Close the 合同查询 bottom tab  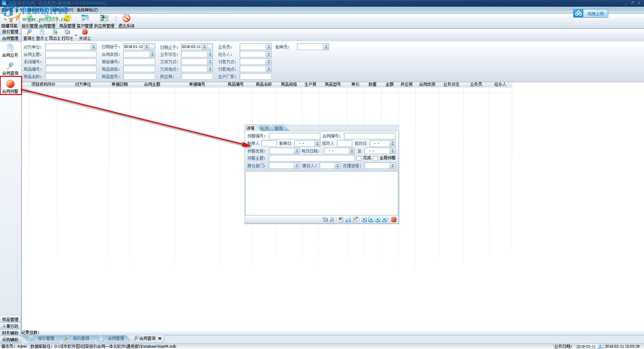(160, 338)
